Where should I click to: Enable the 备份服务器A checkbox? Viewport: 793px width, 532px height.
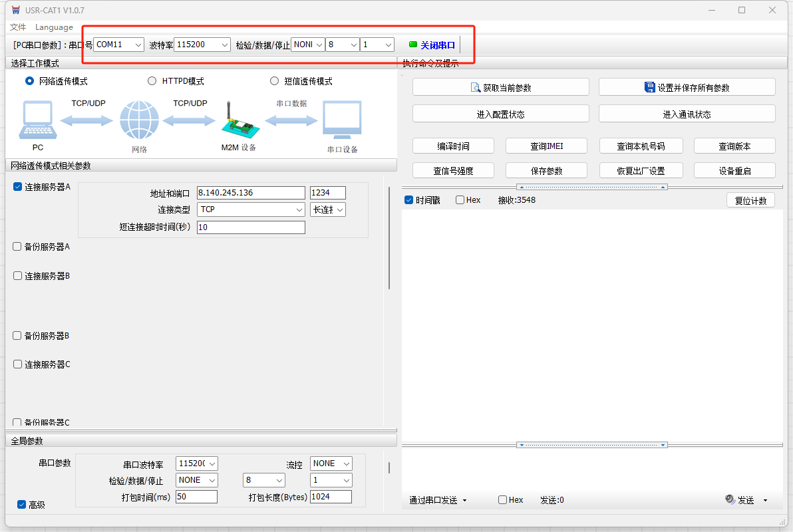point(17,247)
